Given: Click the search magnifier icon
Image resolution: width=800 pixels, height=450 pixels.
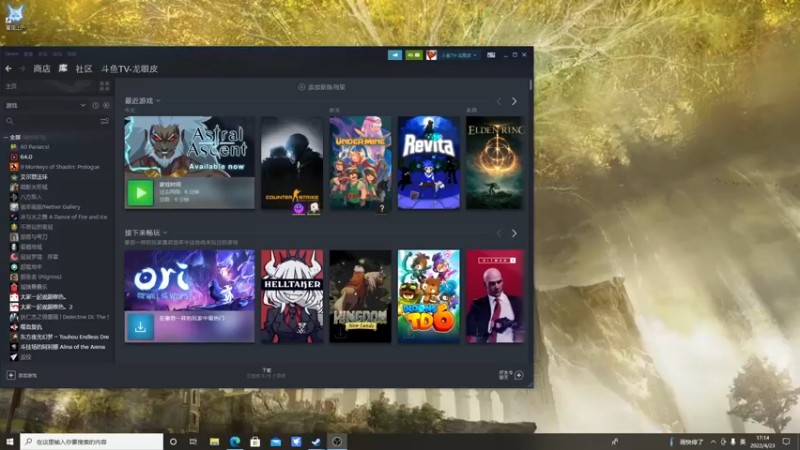Looking at the screenshot, I should 10,121.
